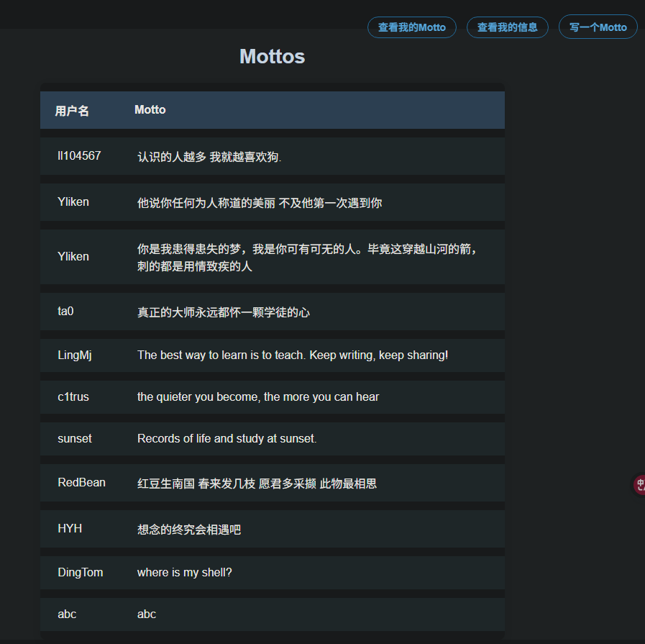Select the two-line motto starting 你是我患得患失的梦
Viewport: 645px width, 644px height.
pos(307,258)
